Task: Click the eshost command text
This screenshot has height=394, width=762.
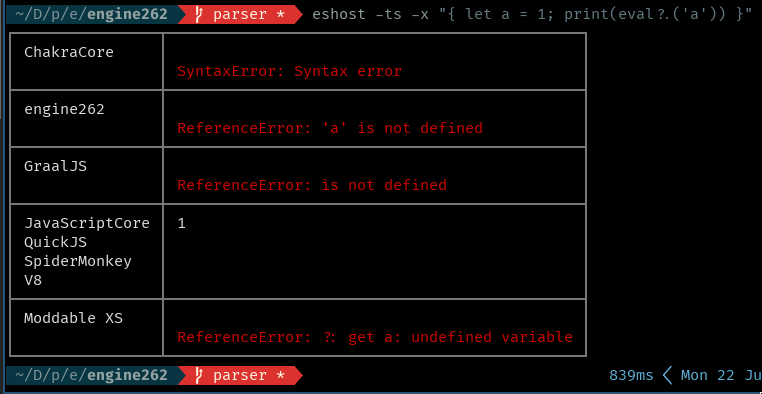Action: [x=532, y=15]
